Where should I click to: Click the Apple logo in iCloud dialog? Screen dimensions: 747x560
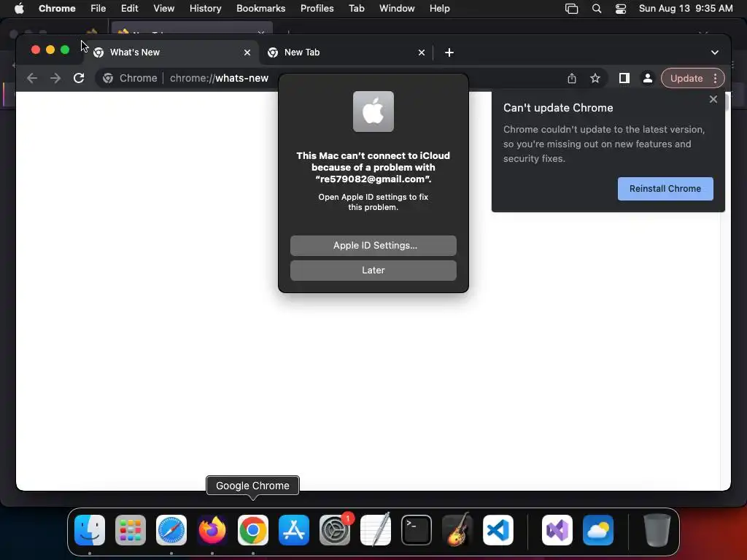(373, 112)
